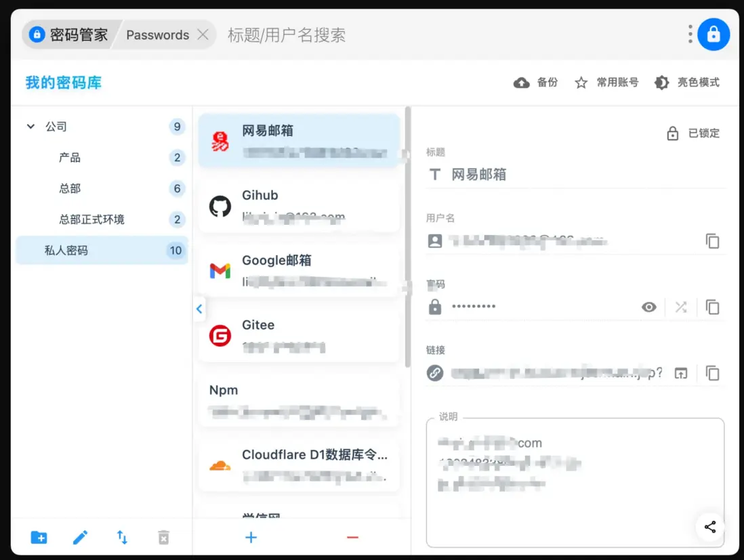Open the Cloudflare D1数据库令 entry
This screenshot has height=560, width=744.
(299, 465)
